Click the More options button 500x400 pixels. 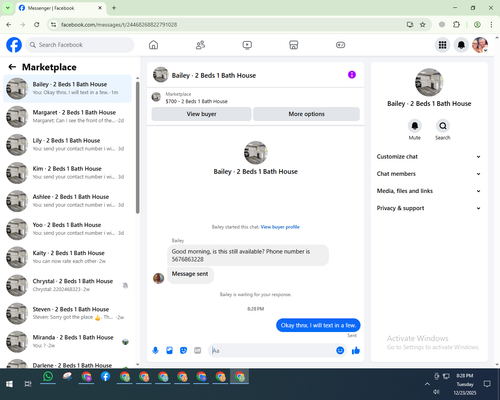tap(306, 114)
